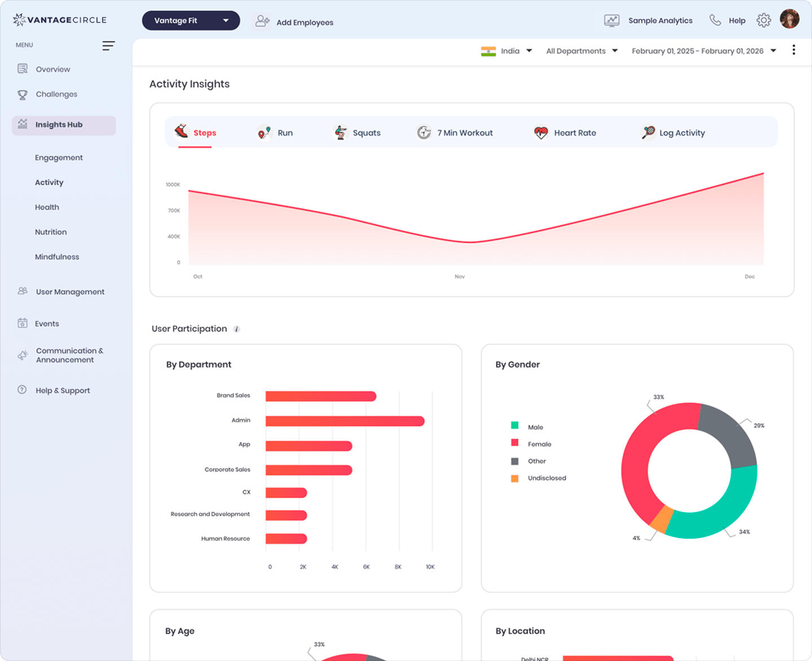Select the 7 Min Workout icon
Viewport: 812px width, 661px height.
pyautogui.click(x=424, y=132)
